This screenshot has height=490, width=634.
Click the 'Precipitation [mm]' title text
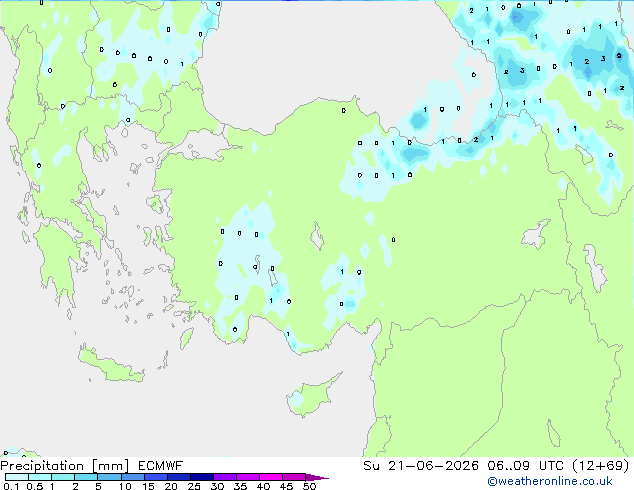pos(65,466)
